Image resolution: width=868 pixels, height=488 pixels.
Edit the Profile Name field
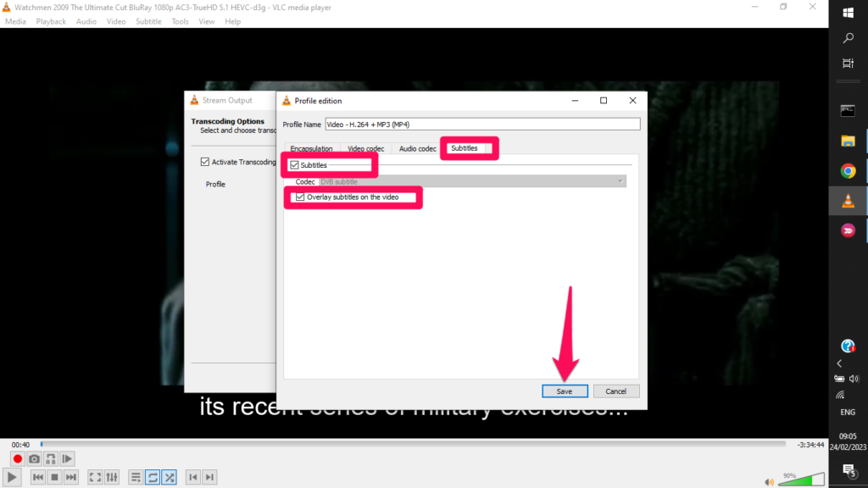pyautogui.click(x=482, y=125)
